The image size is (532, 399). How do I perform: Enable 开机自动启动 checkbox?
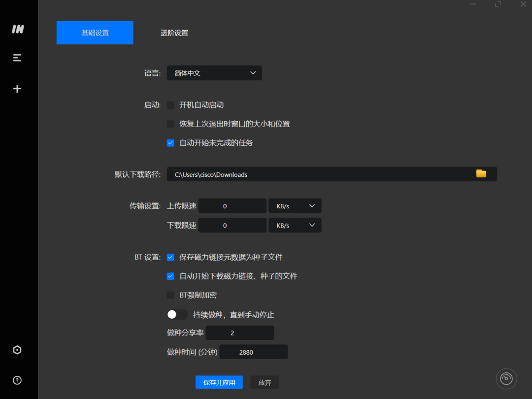click(170, 105)
